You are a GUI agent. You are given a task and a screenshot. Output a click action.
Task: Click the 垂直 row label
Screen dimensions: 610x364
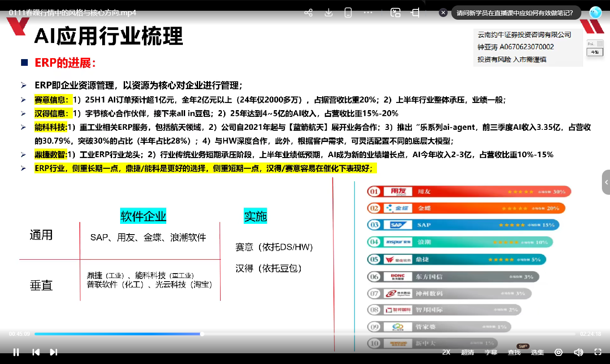point(41,285)
